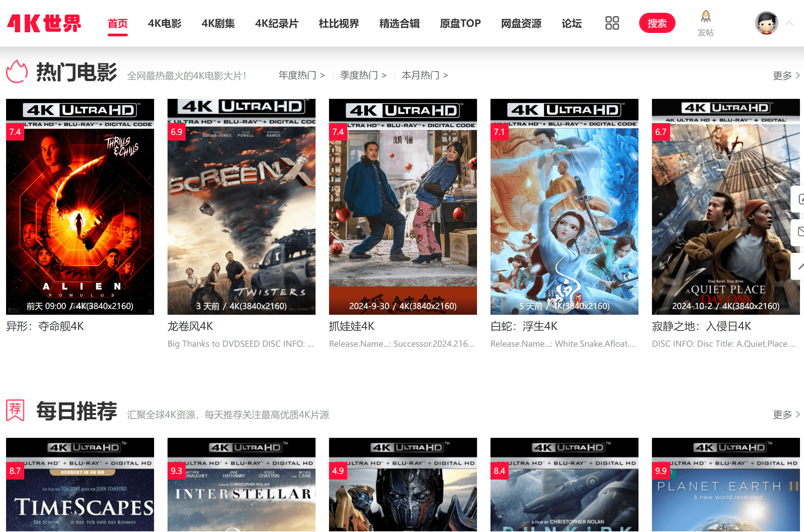Click the 9.9 rating badge on Planet Earth

[x=661, y=470]
